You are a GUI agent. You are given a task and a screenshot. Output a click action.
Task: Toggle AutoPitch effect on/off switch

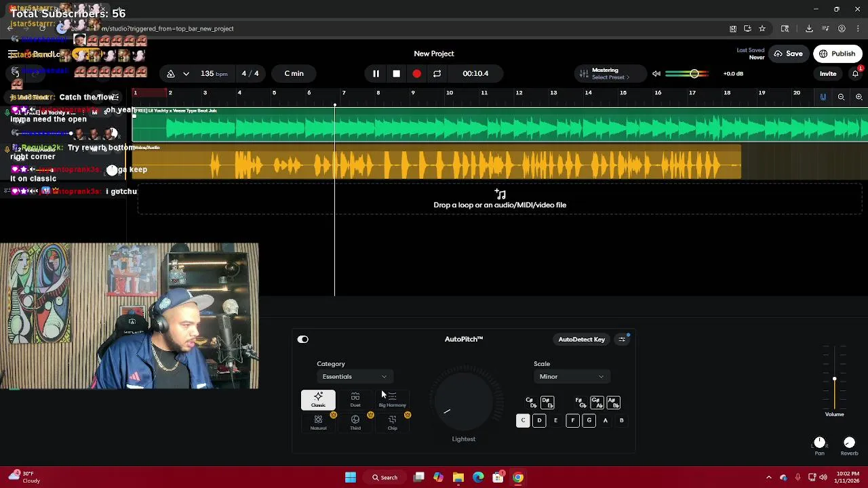click(x=302, y=340)
